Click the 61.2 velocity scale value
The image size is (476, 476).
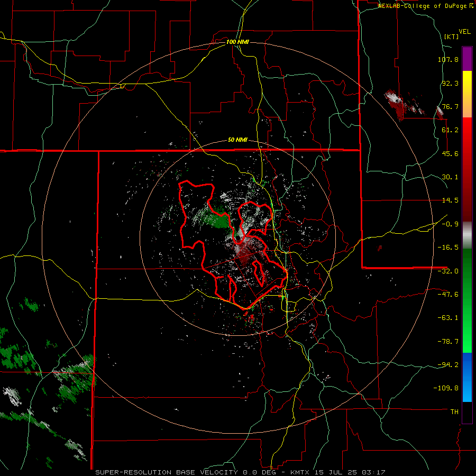450,130
